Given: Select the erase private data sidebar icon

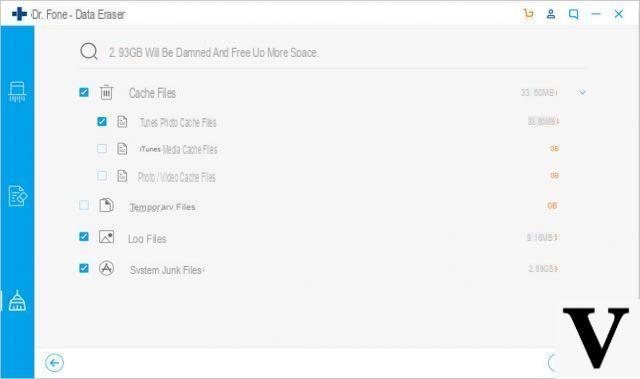Looking at the screenshot, I should point(18,196).
